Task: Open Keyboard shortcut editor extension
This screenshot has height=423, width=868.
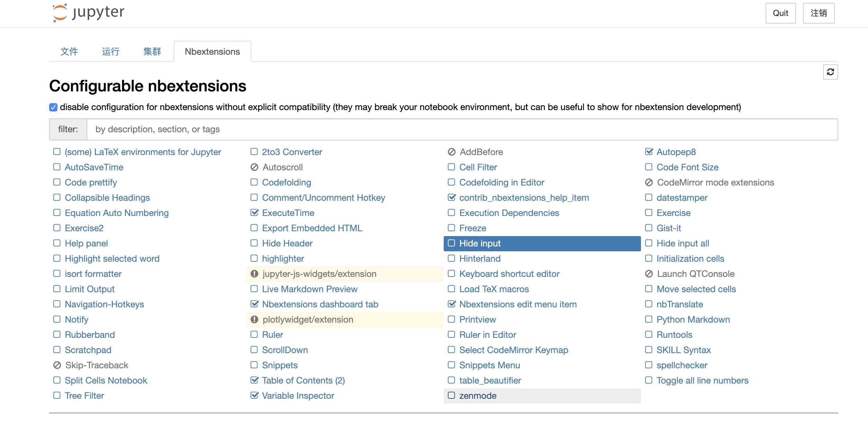Action: pos(509,274)
